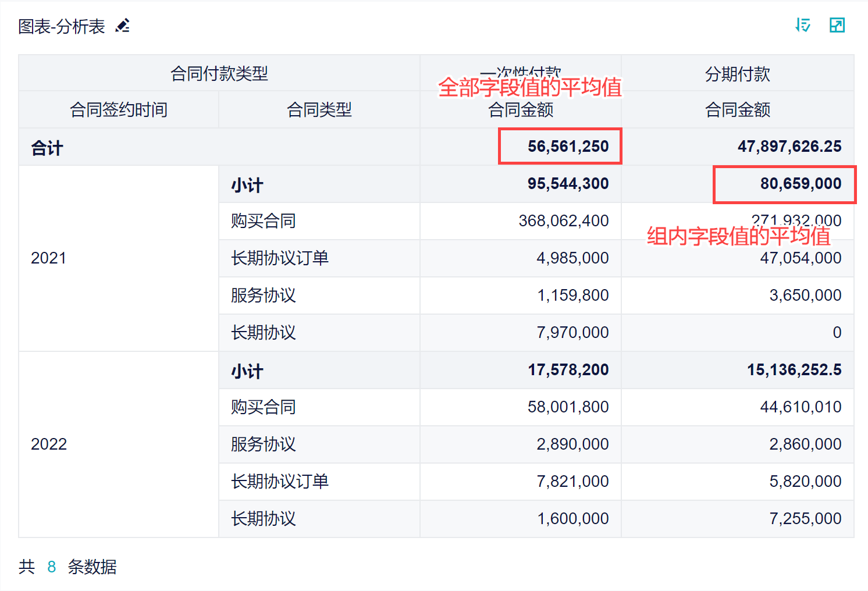Click the edit icon beside 图表-分析表 title

coord(122,26)
